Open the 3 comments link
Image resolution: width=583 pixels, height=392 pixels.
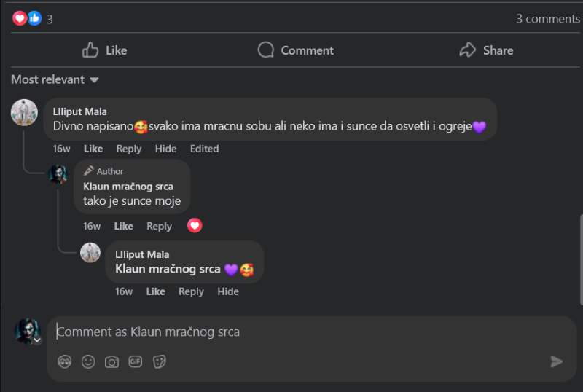pyautogui.click(x=548, y=19)
